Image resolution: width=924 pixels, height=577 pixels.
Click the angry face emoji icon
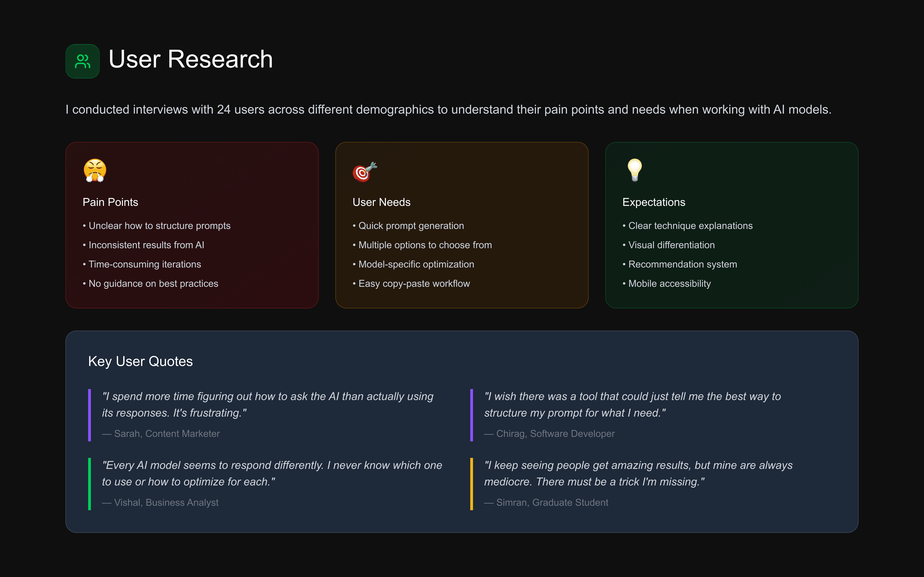coord(95,170)
